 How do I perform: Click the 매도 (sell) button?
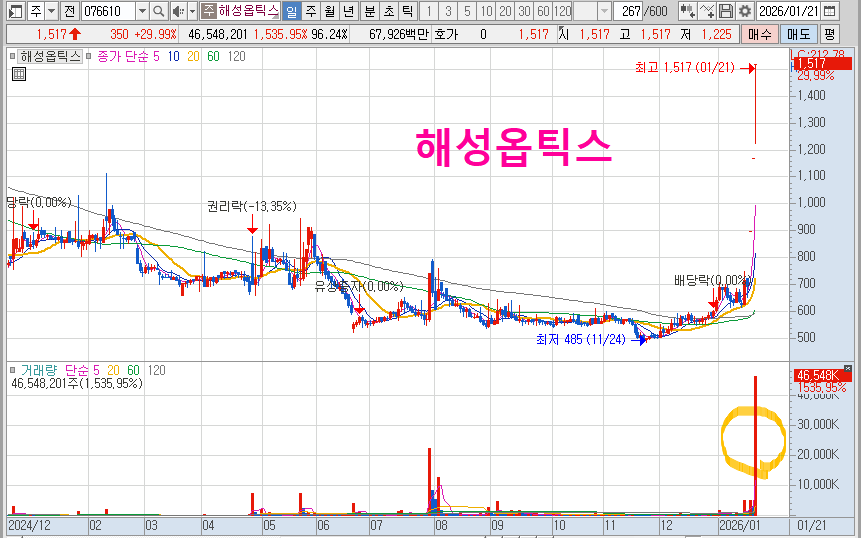[x=798, y=35]
